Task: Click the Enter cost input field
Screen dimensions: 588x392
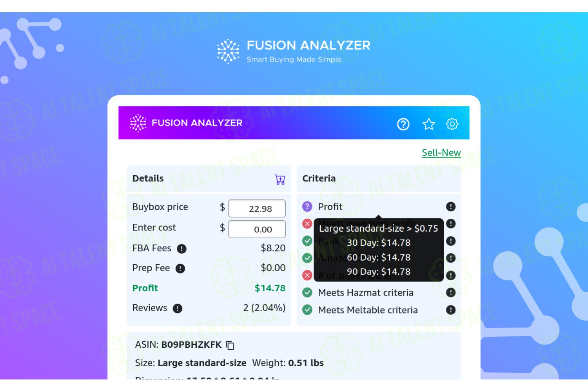Action: (x=257, y=229)
